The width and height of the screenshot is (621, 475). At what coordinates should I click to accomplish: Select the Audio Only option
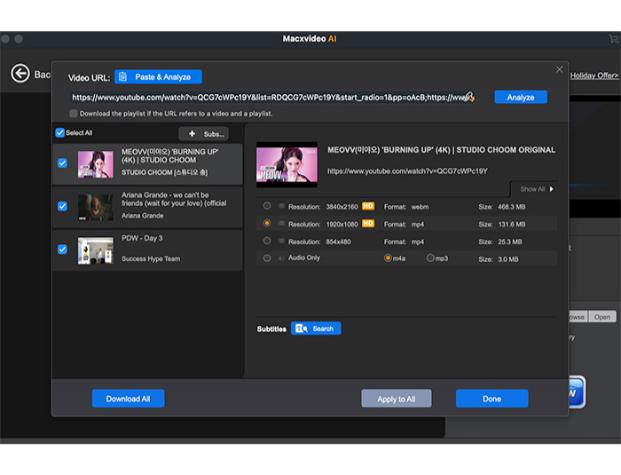(x=267, y=258)
